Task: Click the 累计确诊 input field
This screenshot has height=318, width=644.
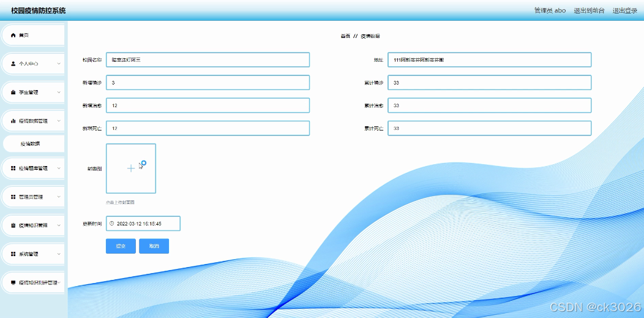Action: pos(490,83)
